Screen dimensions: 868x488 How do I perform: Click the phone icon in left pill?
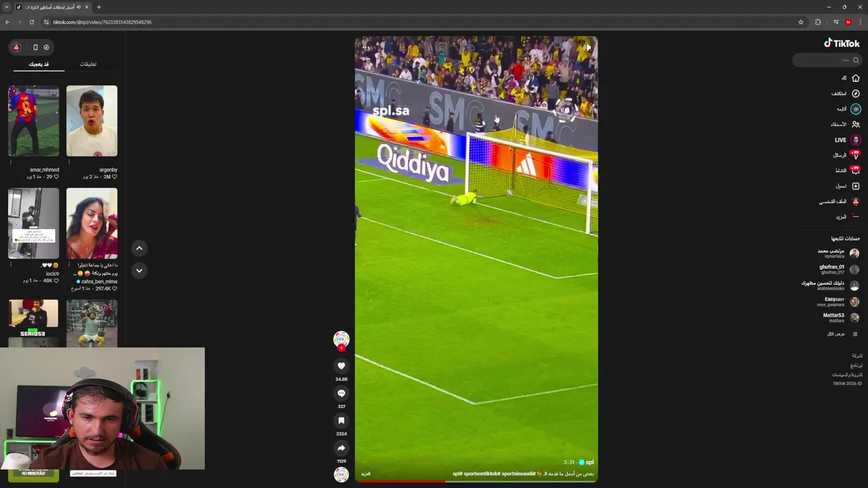[x=35, y=47]
